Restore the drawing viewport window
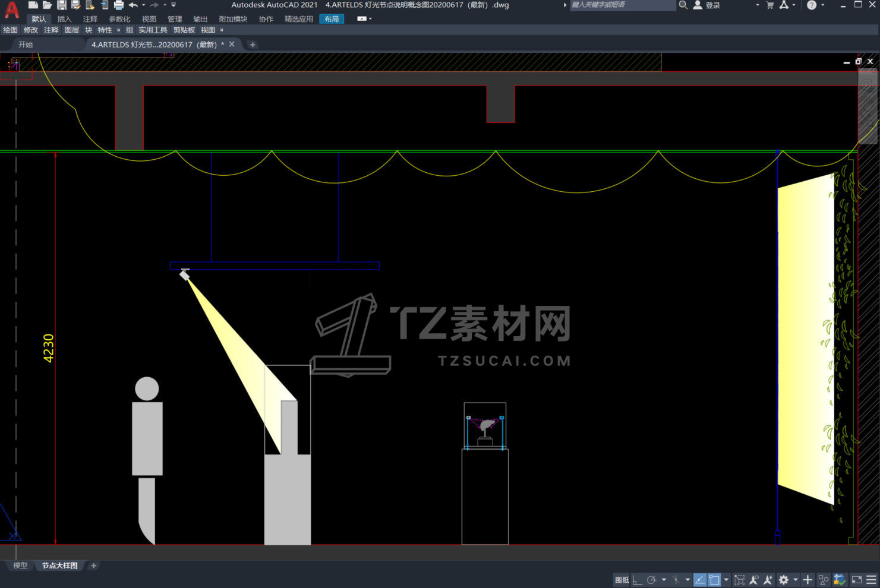Image resolution: width=880 pixels, height=588 pixels. click(x=858, y=61)
